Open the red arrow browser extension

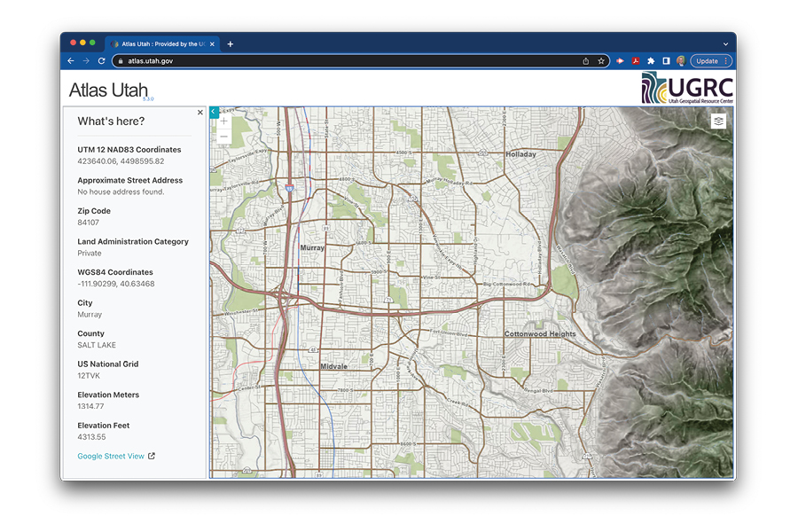tap(620, 61)
